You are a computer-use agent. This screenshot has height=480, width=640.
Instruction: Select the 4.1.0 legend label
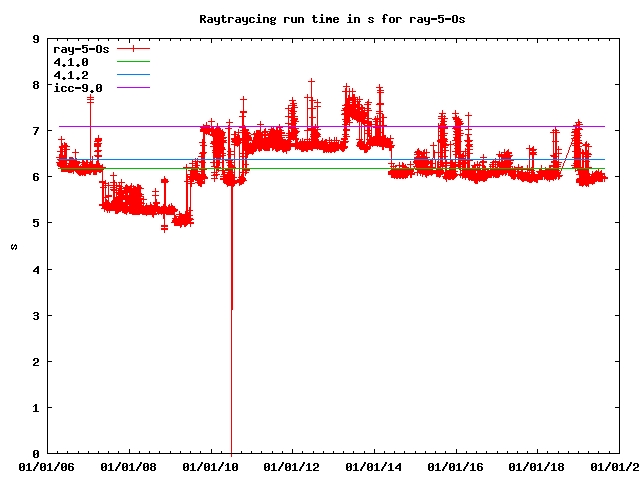pos(70,61)
